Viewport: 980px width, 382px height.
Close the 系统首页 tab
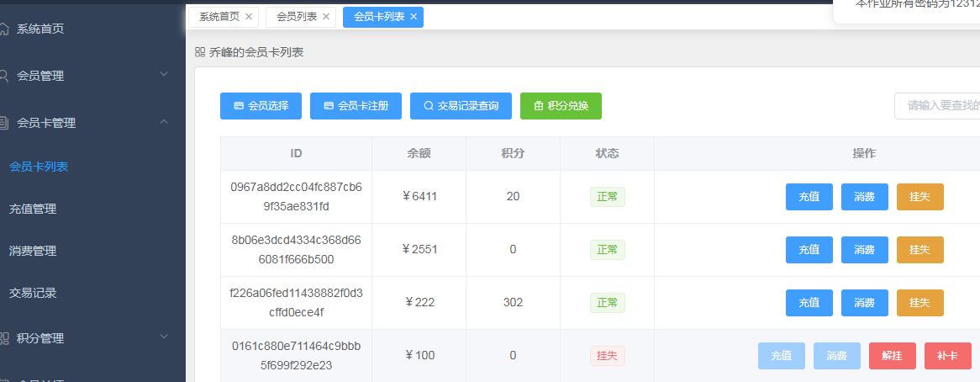pos(249,17)
